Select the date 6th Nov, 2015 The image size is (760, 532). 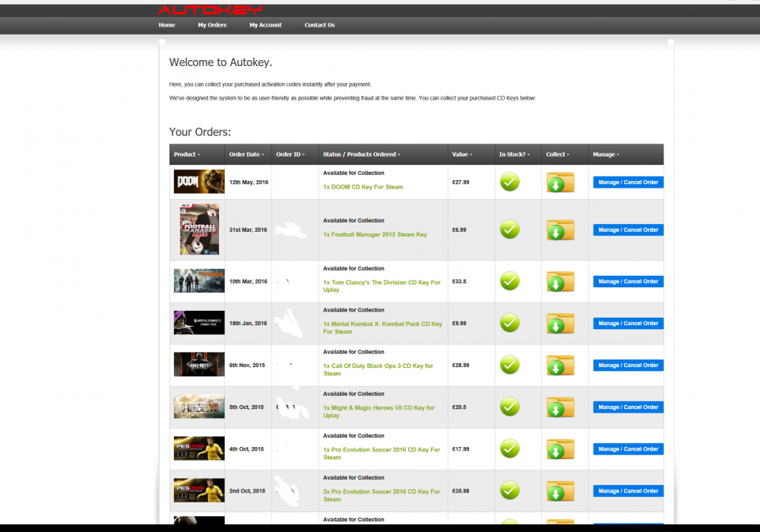point(247,366)
